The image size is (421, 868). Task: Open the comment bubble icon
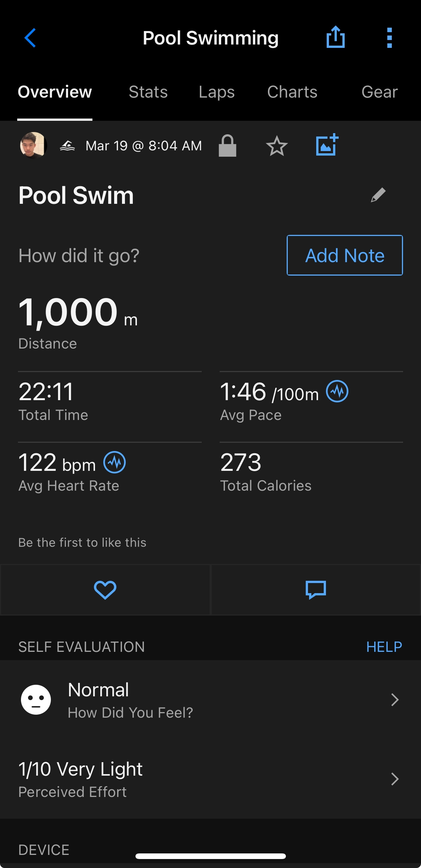[x=316, y=590]
